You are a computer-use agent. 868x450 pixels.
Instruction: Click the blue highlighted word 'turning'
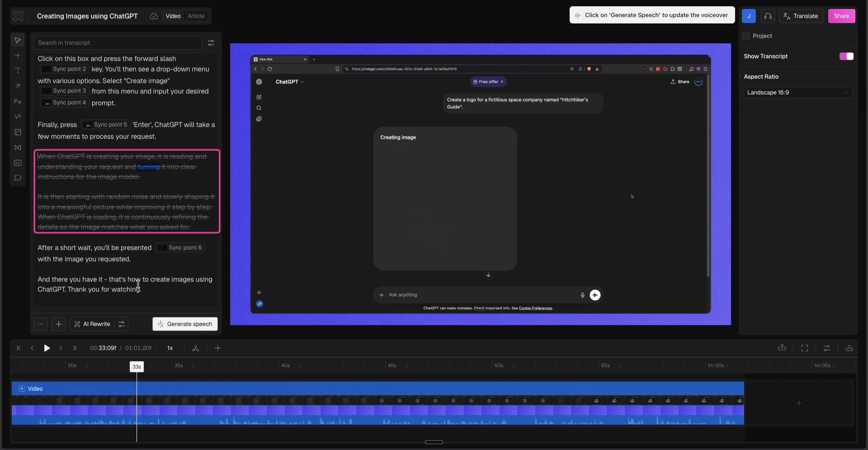pyautogui.click(x=149, y=167)
